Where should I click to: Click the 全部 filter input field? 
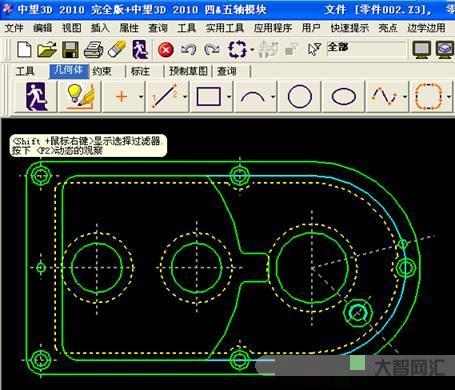click(367, 49)
